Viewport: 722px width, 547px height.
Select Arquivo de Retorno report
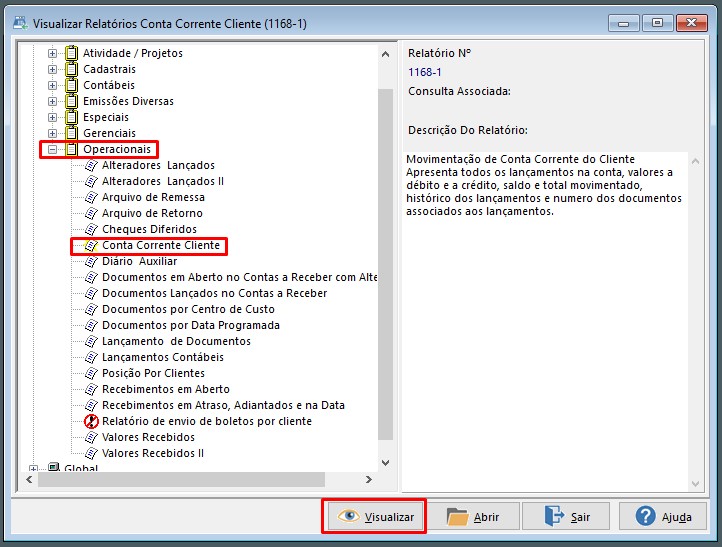[x=152, y=213]
